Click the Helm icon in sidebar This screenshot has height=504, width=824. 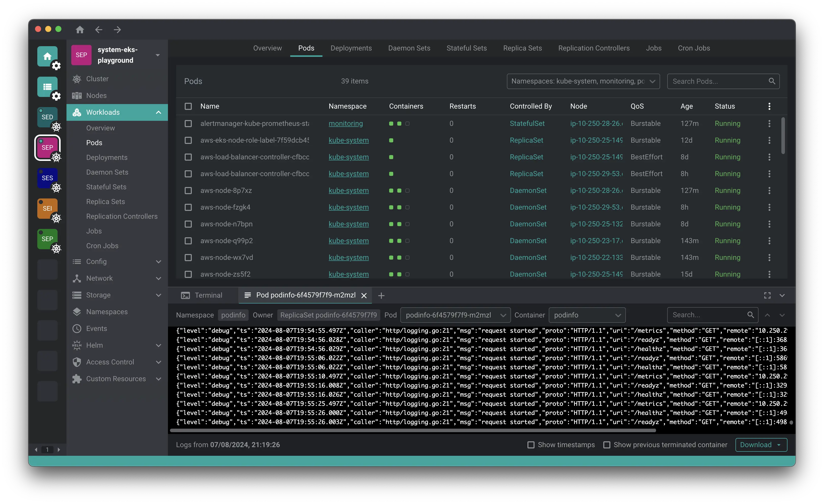(x=77, y=345)
